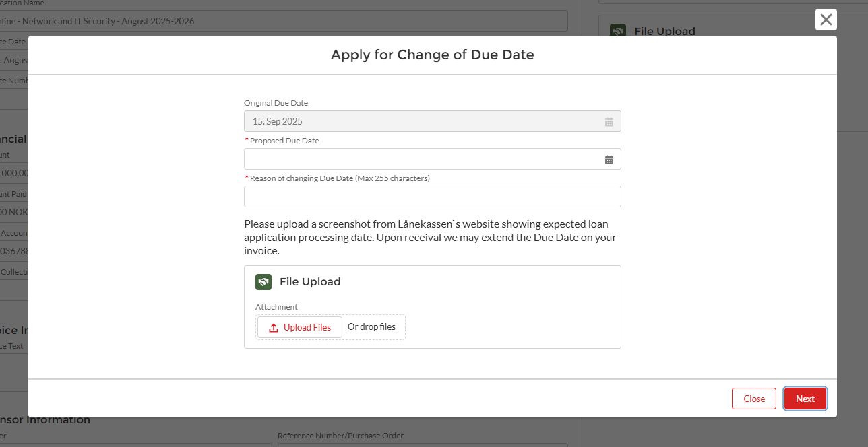Click the Upload Files button
868x447 pixels.
click(300, 327)
